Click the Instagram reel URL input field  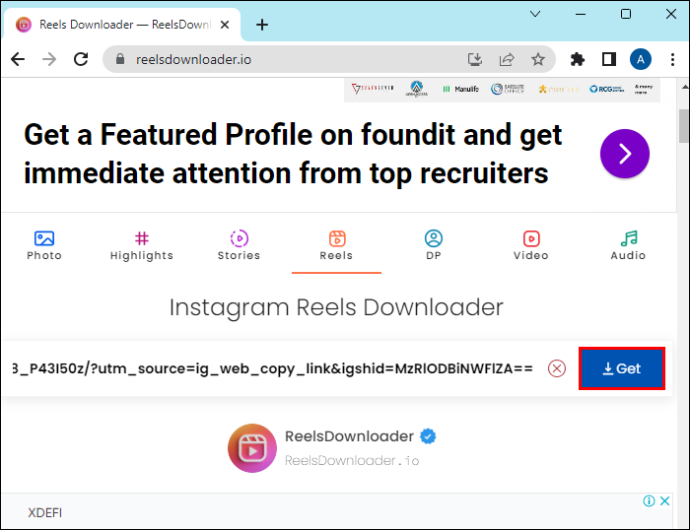(x=273, y=368)
